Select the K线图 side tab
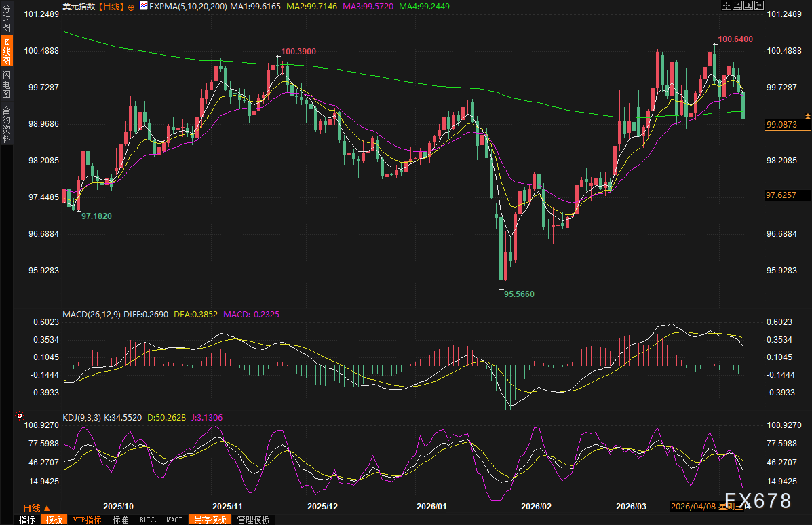 click(x=6, y=52)
